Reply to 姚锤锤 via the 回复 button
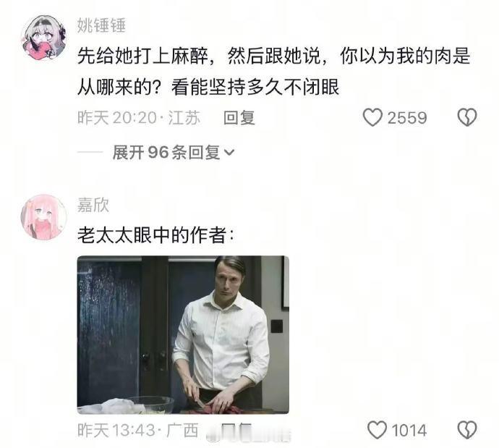Viewport: 499px width, 448px height. [239, 118]
